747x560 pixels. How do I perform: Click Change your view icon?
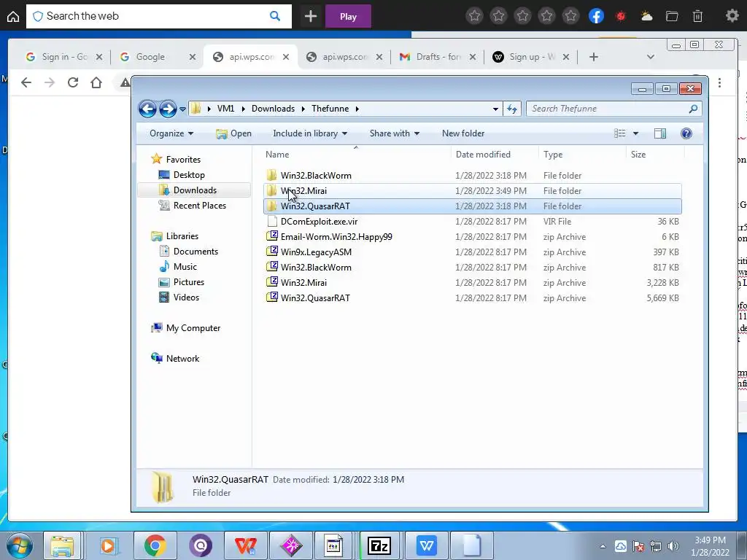[x=620, y=133]
